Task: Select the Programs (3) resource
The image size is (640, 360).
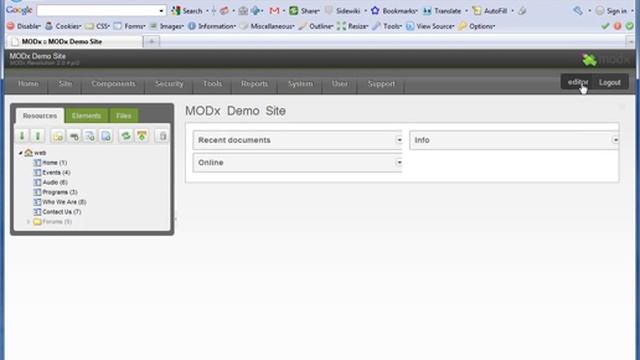Action: tap(56, 192)
